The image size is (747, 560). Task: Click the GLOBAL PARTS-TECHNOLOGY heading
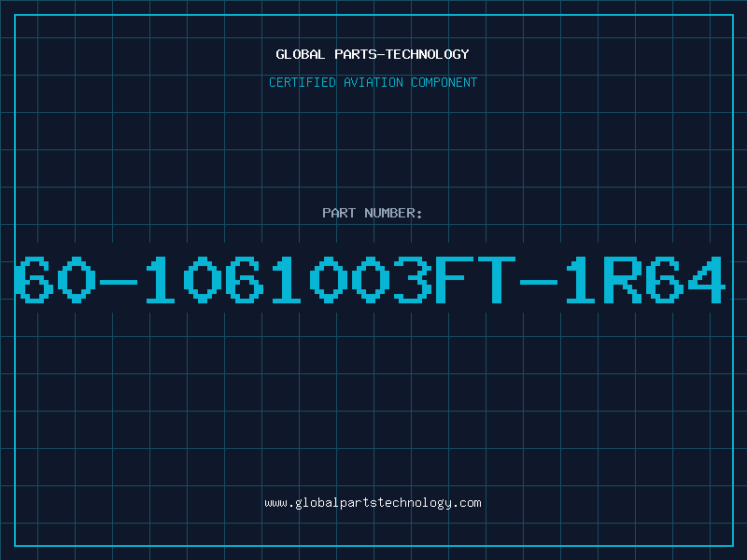tap(373, 54)
